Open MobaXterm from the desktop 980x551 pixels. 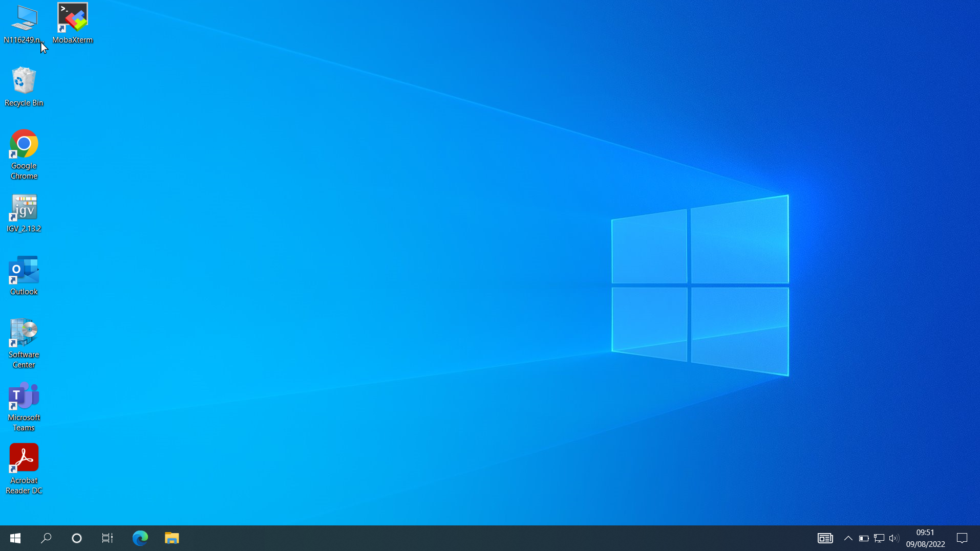72,18
